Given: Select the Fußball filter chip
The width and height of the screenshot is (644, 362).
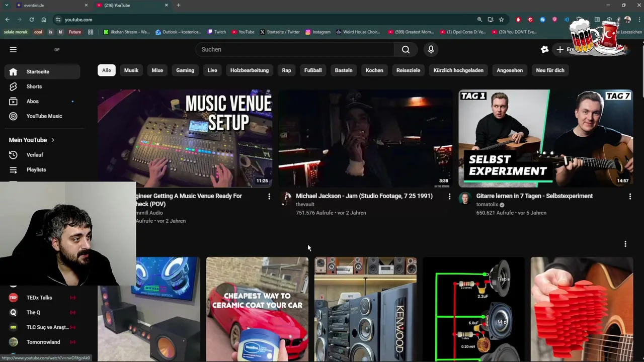Looking at the screenshot, I should coord(313,70).
